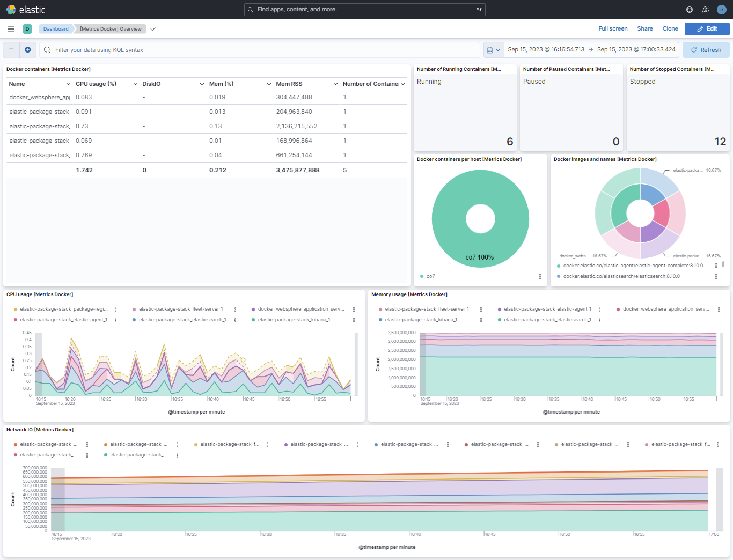Click the [Metrics Docker] Overview breadcrumb
The width and height of the screenshot is (733, 560).
click(x=109, y=29)
